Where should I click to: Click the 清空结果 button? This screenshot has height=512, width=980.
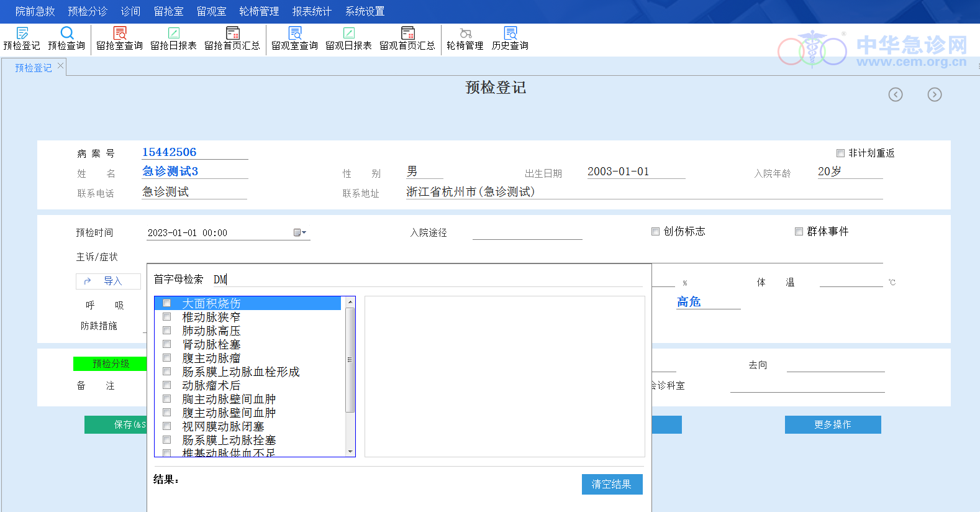pyautogui.click(x=612, y=484)
